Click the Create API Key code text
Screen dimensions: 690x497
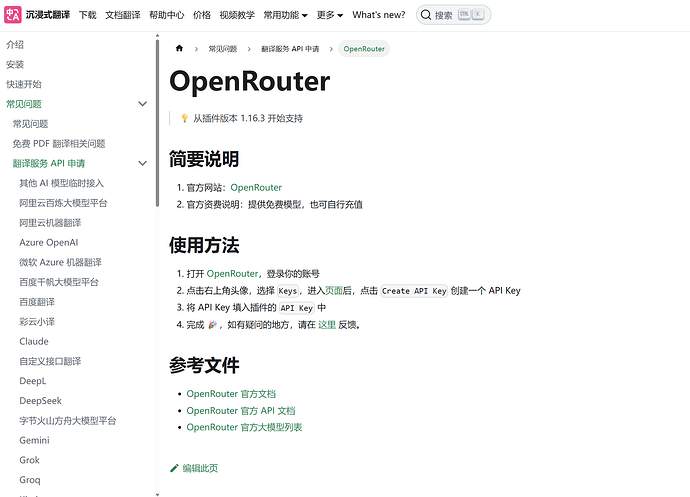414,291
